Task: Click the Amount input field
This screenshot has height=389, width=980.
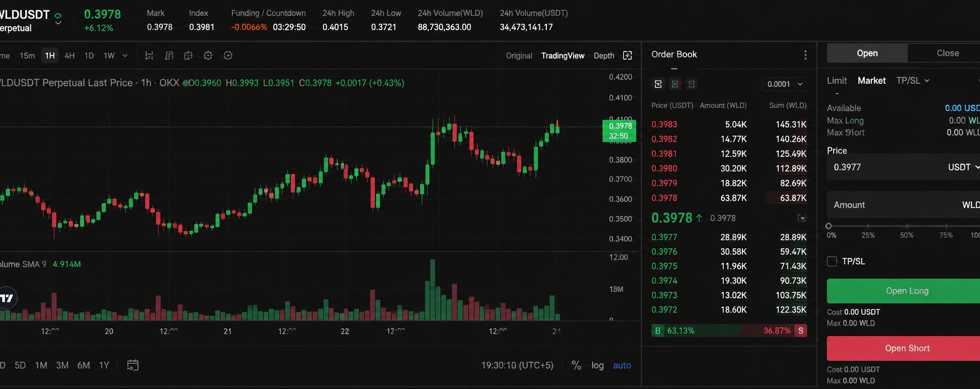Action: (903, 205)
